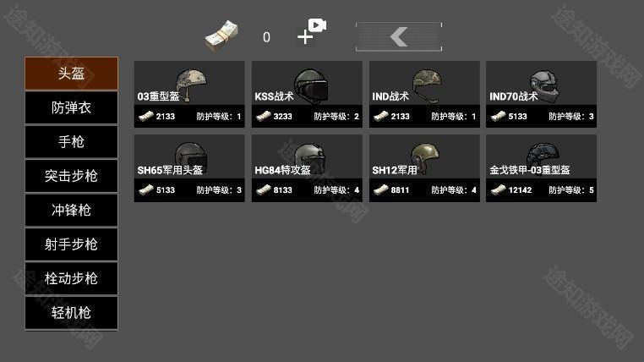Image resolution: width=644 pixels, height=362 pixels.
Task: Open the 手枪 category
Action: pyautogui.click(x=72, y=142)
